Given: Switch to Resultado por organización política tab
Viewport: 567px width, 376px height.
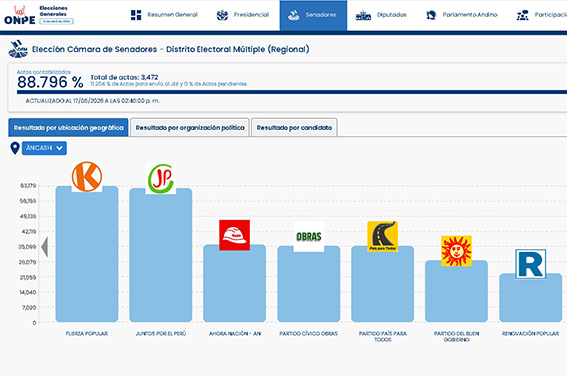Looking at the screenshot, I should [x=190, y=128].
